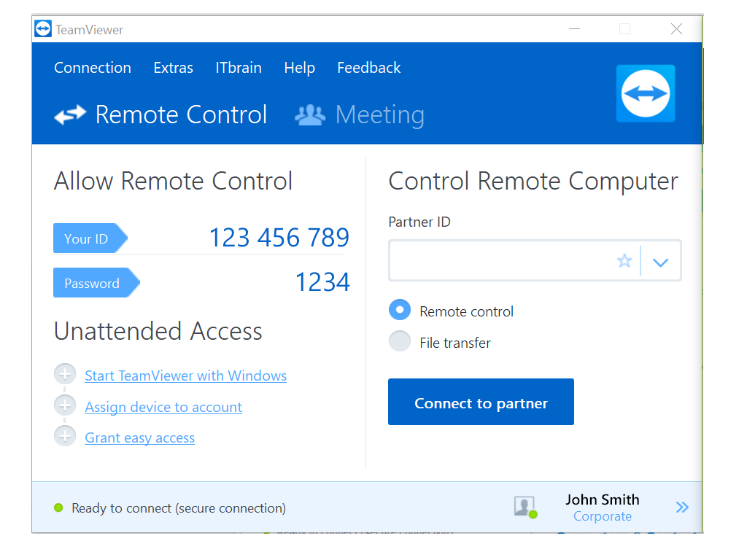The width and height of the screenshot is (747, 560).
Task: Expand the account panel with the double chevron
Action: click(x=682, y=507)
